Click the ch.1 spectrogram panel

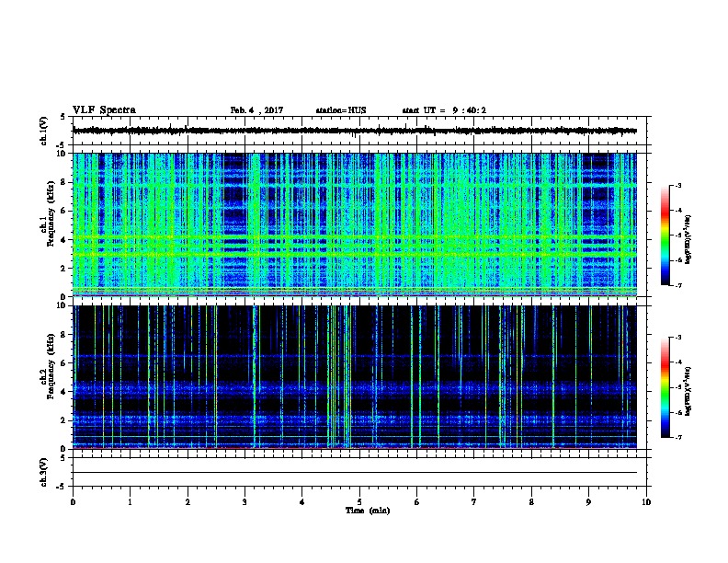tap(355, 224)
